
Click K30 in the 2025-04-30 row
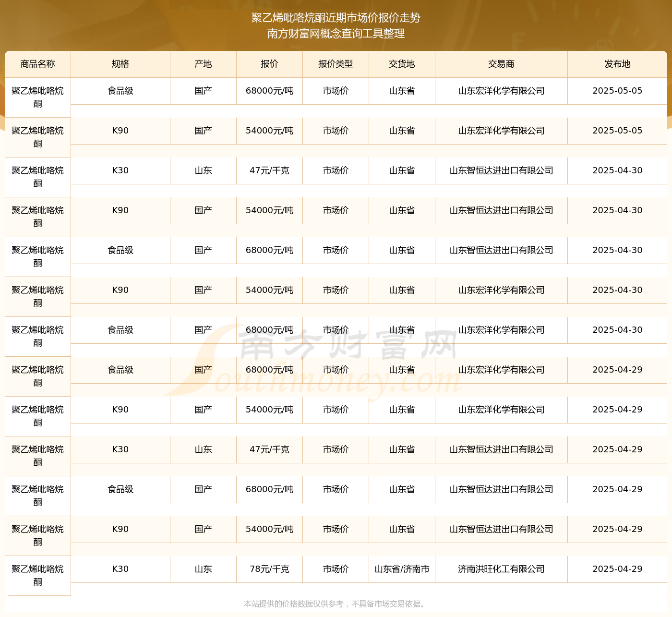point(120,170)
